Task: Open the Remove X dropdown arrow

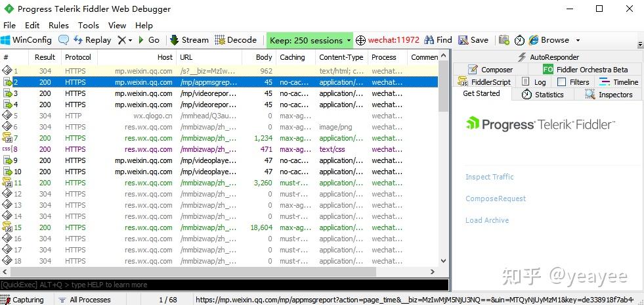Action: click(x=130, y=40)
